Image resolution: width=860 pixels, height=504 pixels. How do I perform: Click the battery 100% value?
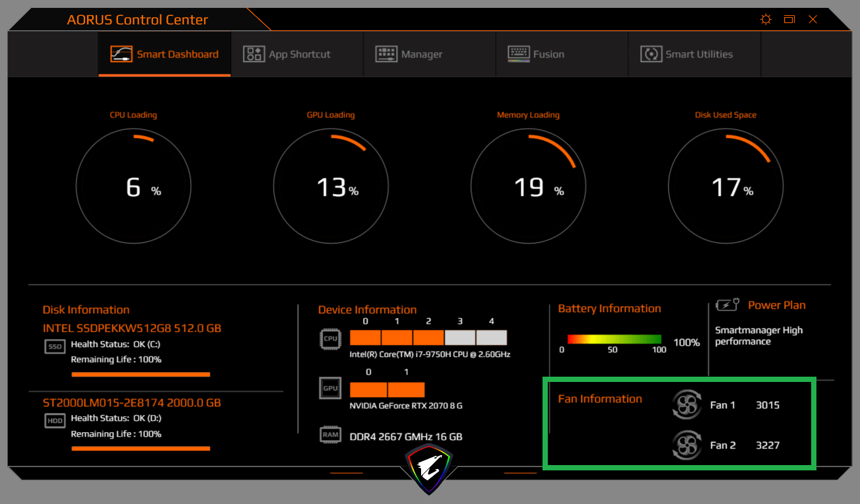[x=686, y=342]
